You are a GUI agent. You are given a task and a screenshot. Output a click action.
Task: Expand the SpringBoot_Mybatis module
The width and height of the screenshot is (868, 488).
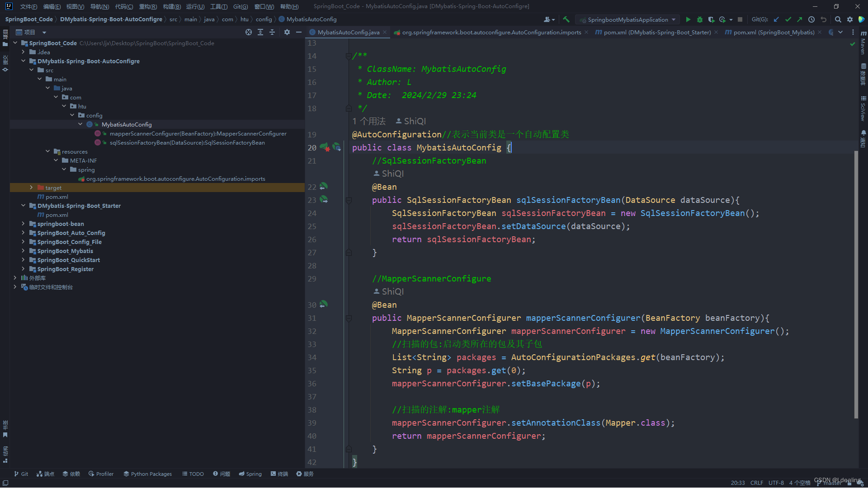[23, 251]
